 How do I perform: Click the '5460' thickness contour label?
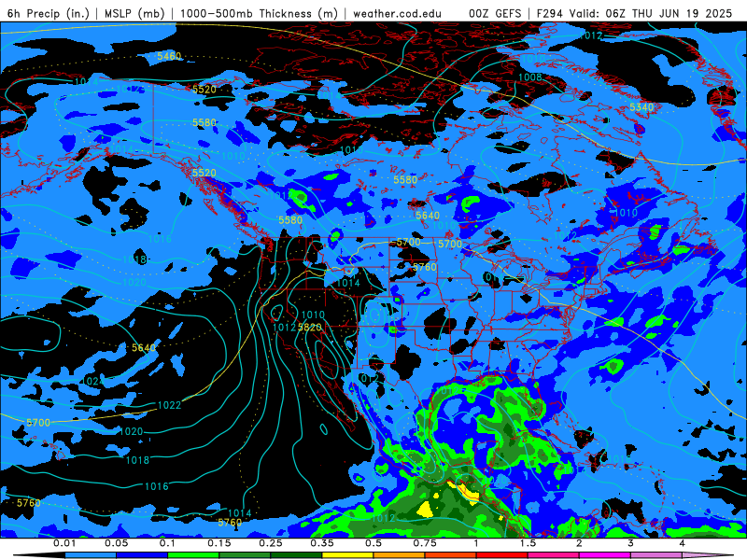169,56
